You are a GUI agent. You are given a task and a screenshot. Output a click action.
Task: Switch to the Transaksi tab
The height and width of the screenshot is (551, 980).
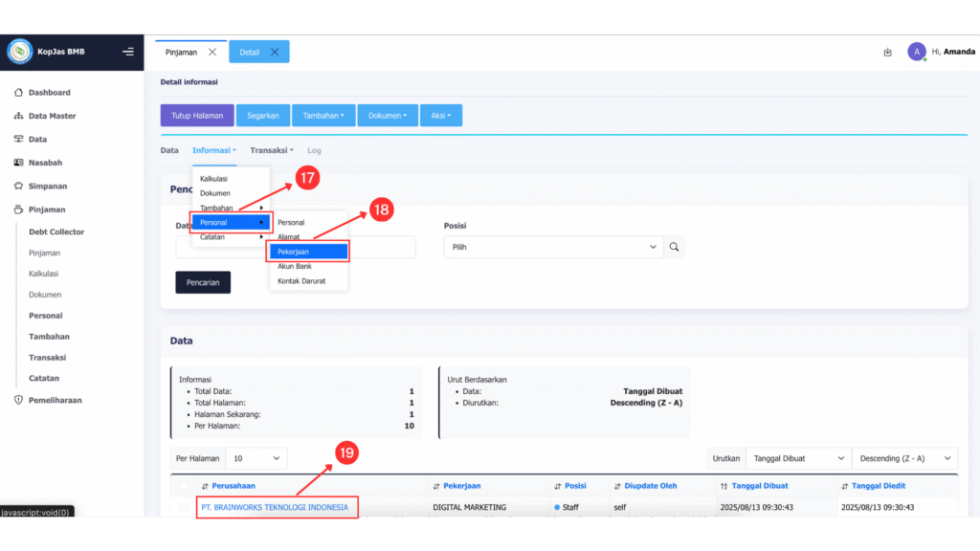pyautogui.click(x=271, y=150)
